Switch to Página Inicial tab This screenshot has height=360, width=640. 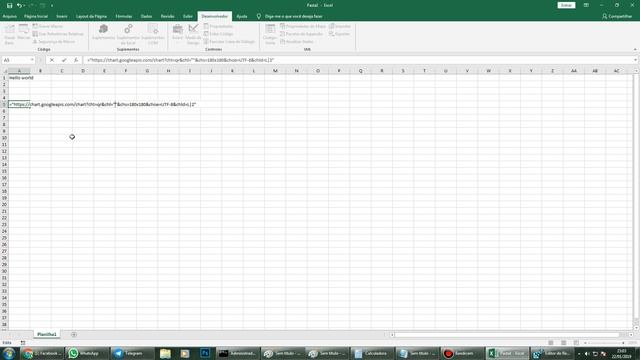pyautogui.click(x=36, y=16)
